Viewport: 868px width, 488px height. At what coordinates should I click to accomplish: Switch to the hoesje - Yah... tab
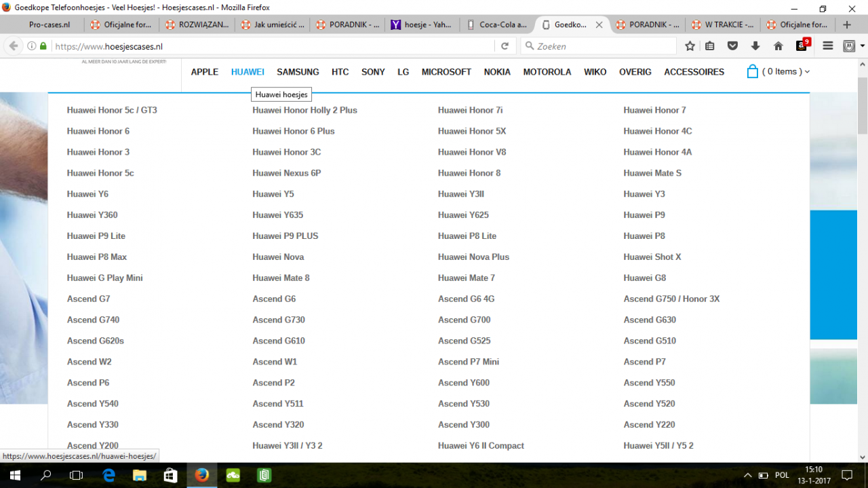(422, 24)
